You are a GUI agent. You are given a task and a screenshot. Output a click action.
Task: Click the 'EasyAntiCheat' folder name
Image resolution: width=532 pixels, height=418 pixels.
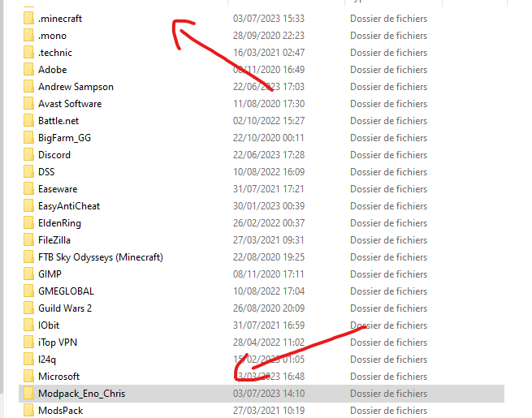(x=69, y=206)
